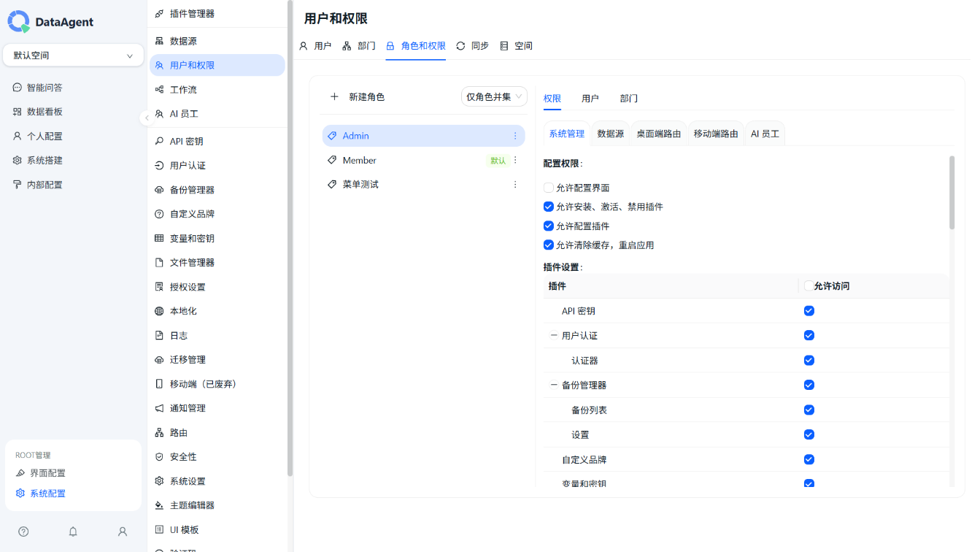Viewport: 980px width, 552px height.
Task: Click the 文件管理器 file icon
Action: 159,262
